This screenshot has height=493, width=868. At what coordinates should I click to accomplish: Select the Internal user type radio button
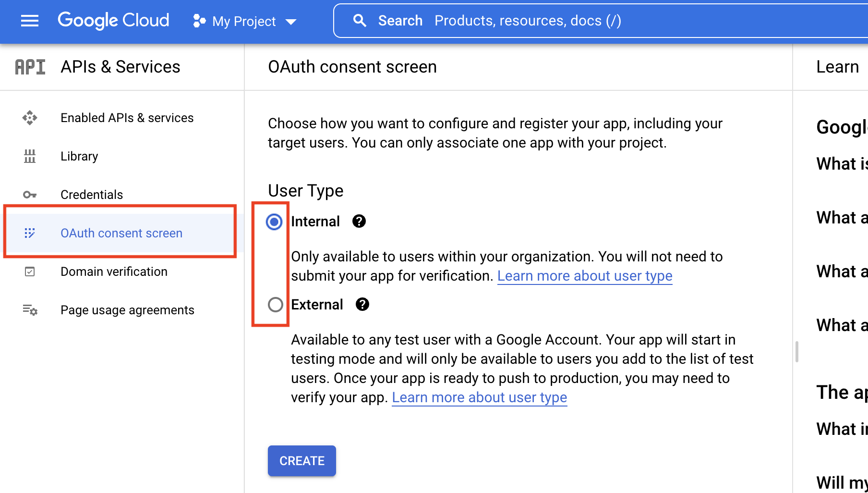275,222
